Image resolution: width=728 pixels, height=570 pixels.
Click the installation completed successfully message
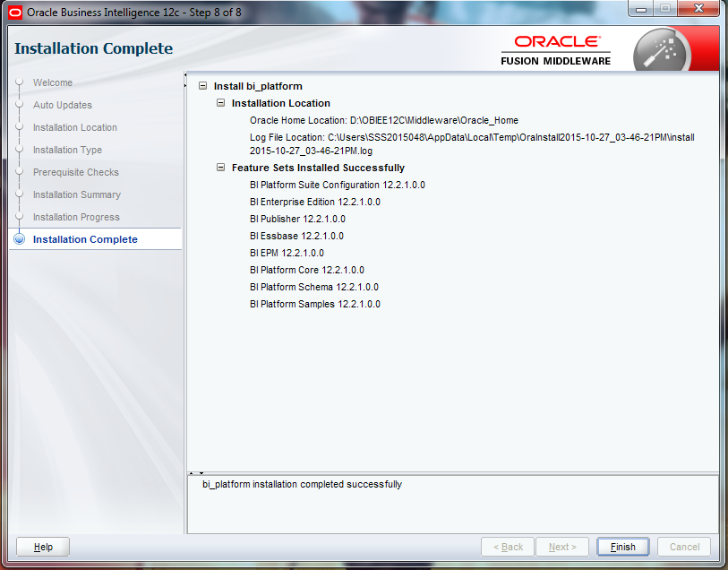(x=302, y=484)
